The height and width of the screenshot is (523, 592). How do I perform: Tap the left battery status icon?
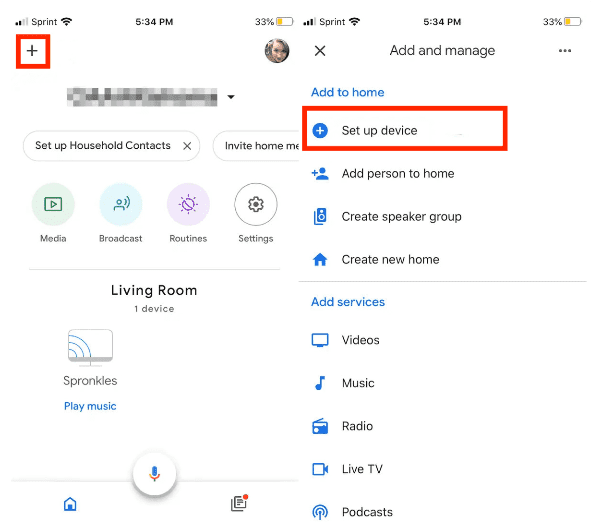285,22
